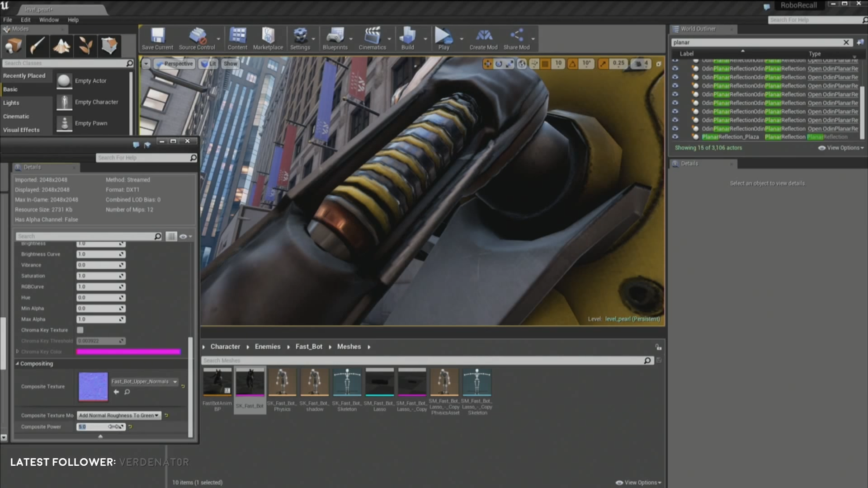Image resolution: width=868 pixels, height=488 pixels.
Task: Click the Marketplace toolbar icon
Action: (268, 39)
